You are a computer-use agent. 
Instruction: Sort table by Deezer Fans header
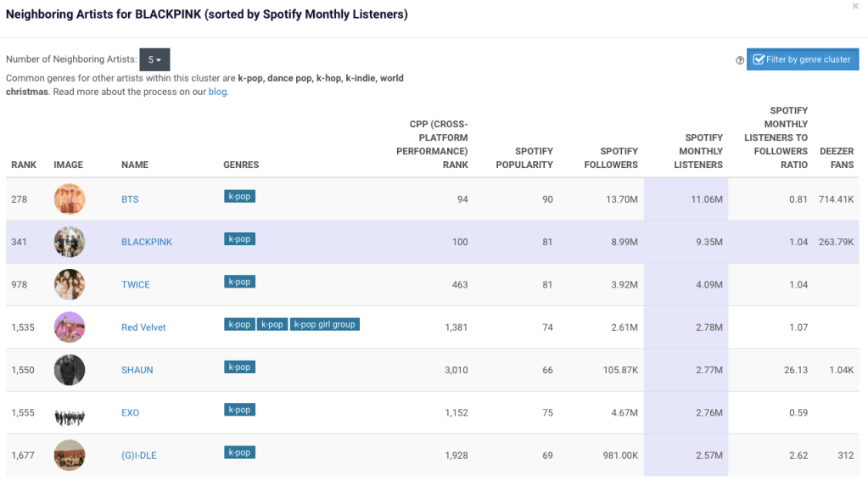click(836, 158)
